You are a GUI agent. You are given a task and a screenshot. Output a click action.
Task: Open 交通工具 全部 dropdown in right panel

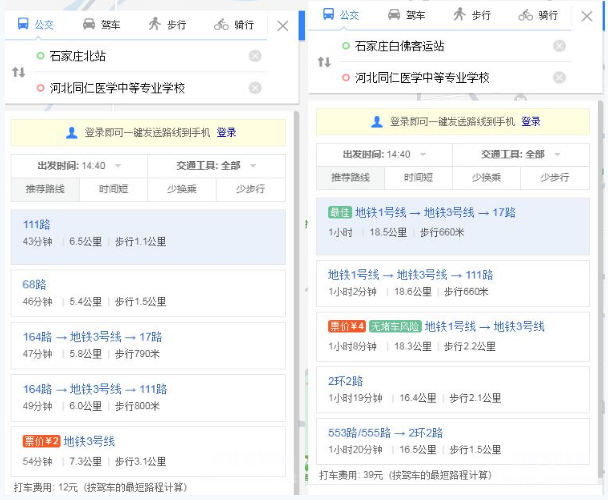(x=521, y=155)
